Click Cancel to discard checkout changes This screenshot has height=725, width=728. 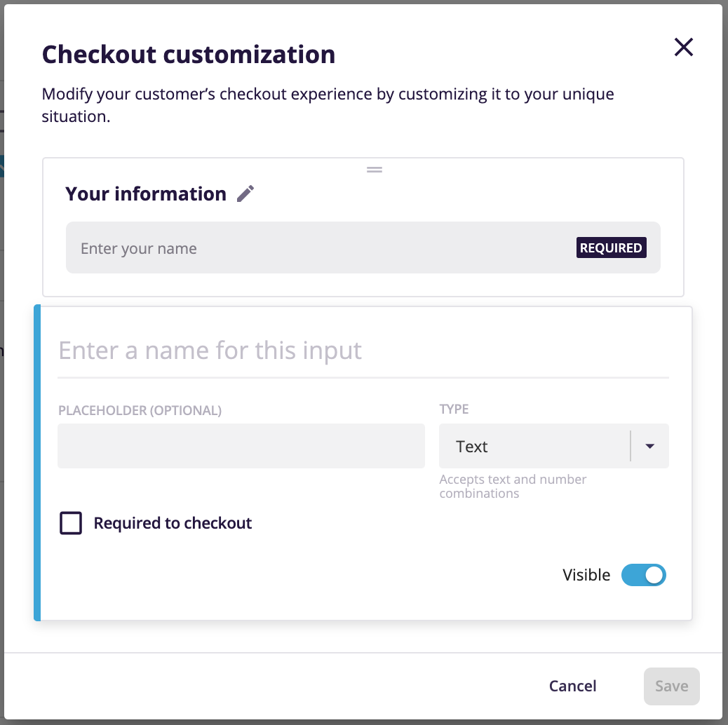coord(572,686)
